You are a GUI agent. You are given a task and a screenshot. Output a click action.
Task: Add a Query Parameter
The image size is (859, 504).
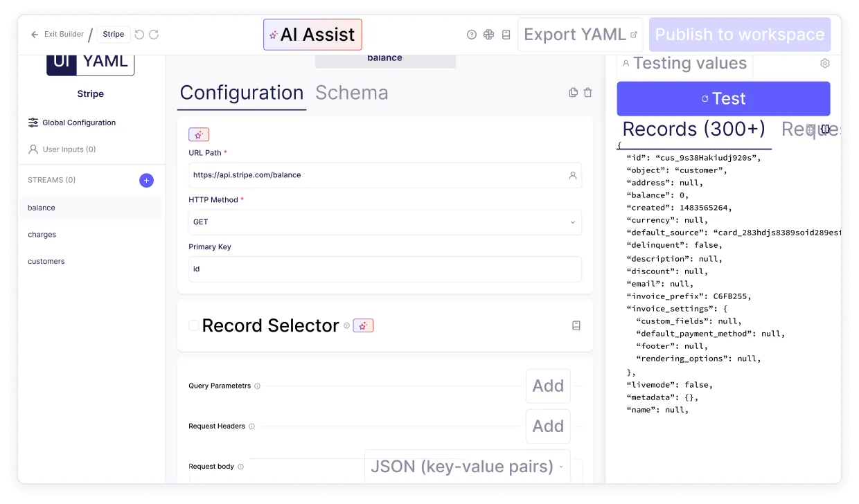(548, 386)
